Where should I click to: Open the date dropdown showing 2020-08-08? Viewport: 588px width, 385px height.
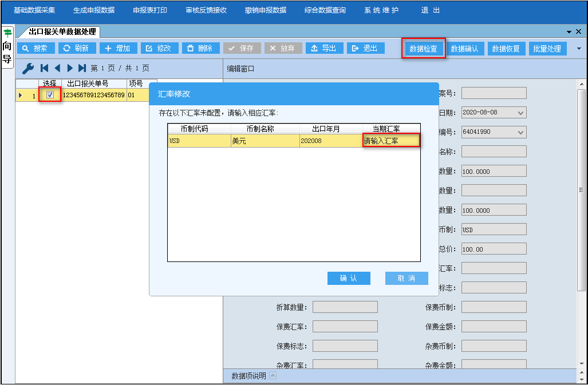tap(520, 113)
